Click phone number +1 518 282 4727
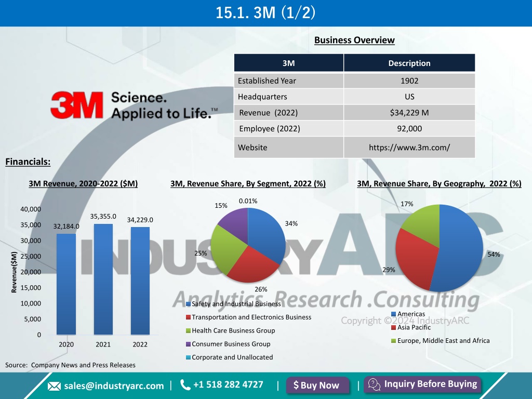 [x=228, y=384]
